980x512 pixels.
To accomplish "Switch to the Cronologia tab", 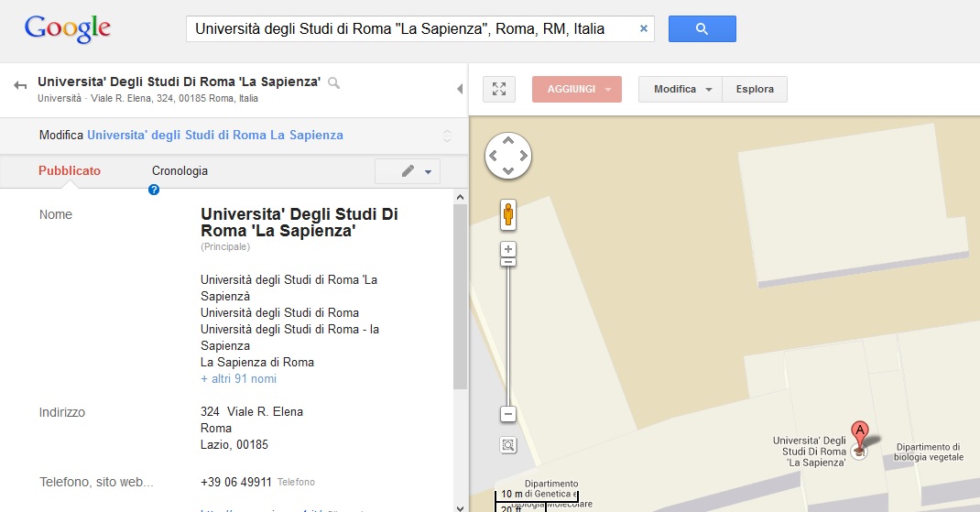I will pos(180,170).
